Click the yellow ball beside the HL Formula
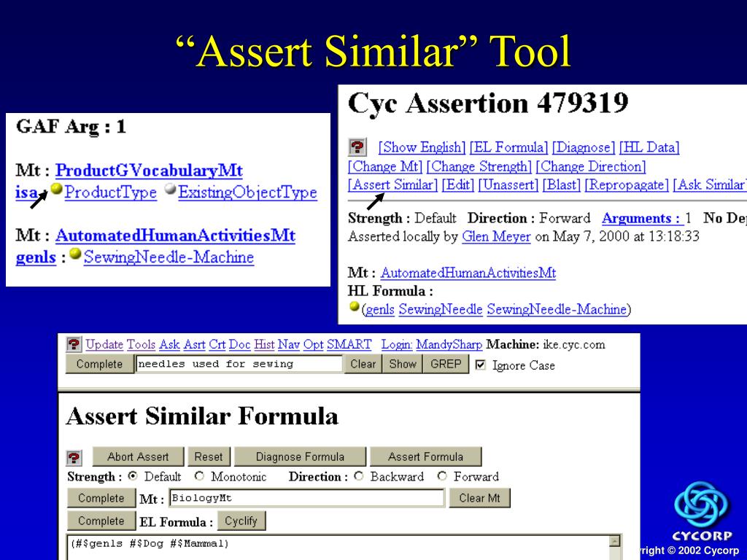747x560 pixels. coord(354,306)
